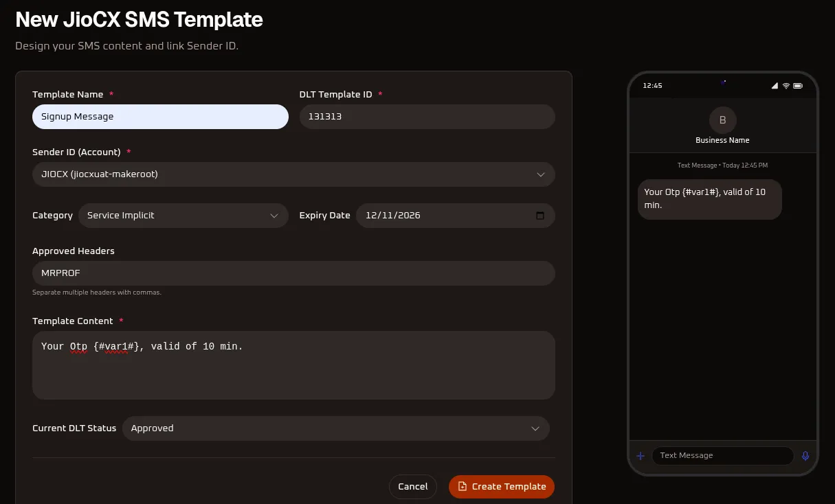Click the Create Template button
835x504 pixels.
coord(502,487)
